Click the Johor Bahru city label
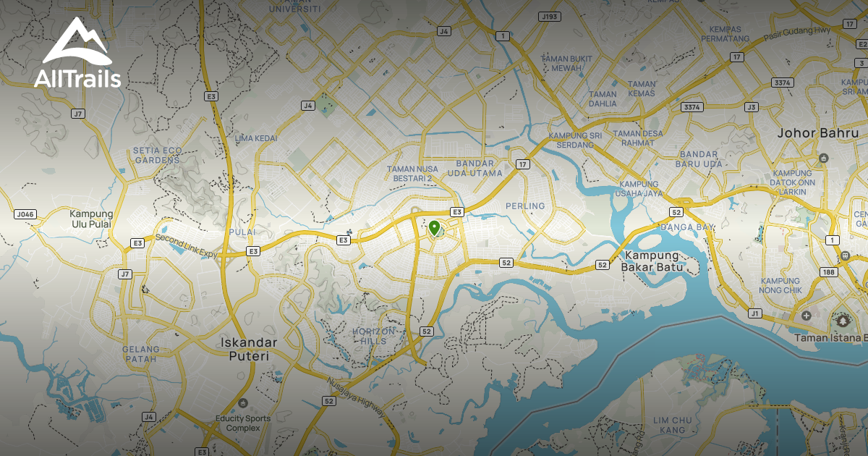This screenshot has width=868, height=456. (817, 133)
